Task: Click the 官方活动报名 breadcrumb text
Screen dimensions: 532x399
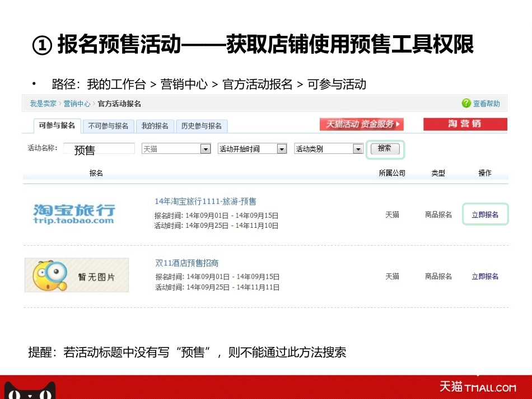Action: [119, 104]
